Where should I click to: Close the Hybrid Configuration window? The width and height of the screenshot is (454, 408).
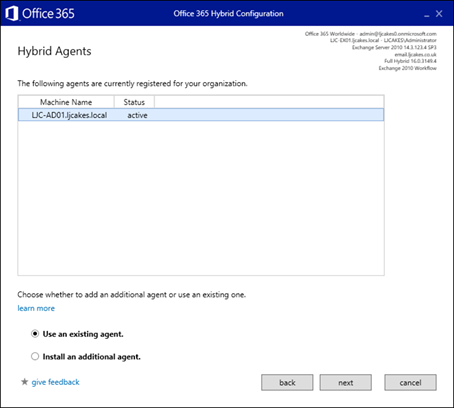(x=439, y=14)
